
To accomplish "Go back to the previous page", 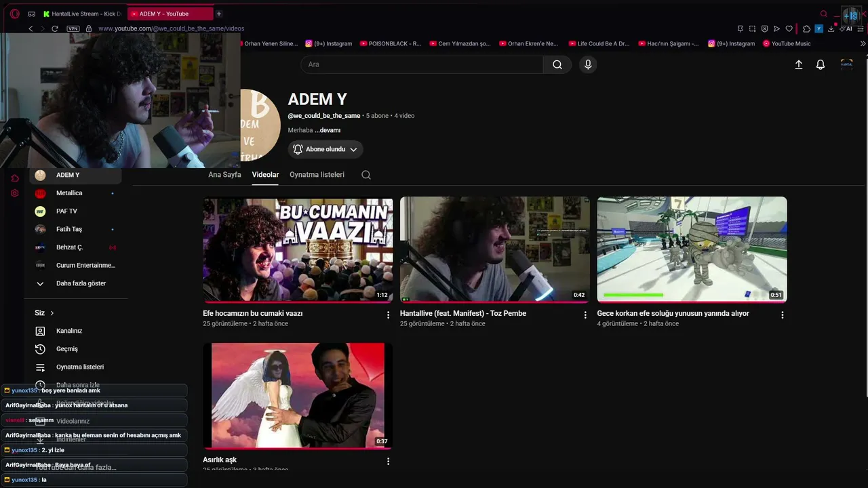I will click(x=31, y=28).
